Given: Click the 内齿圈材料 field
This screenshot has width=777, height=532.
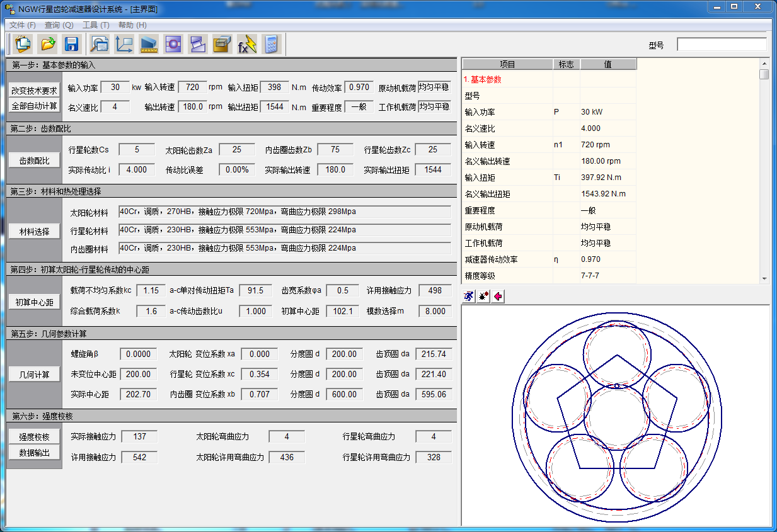Looking at the screenshot, I should (x=285, y=248).
